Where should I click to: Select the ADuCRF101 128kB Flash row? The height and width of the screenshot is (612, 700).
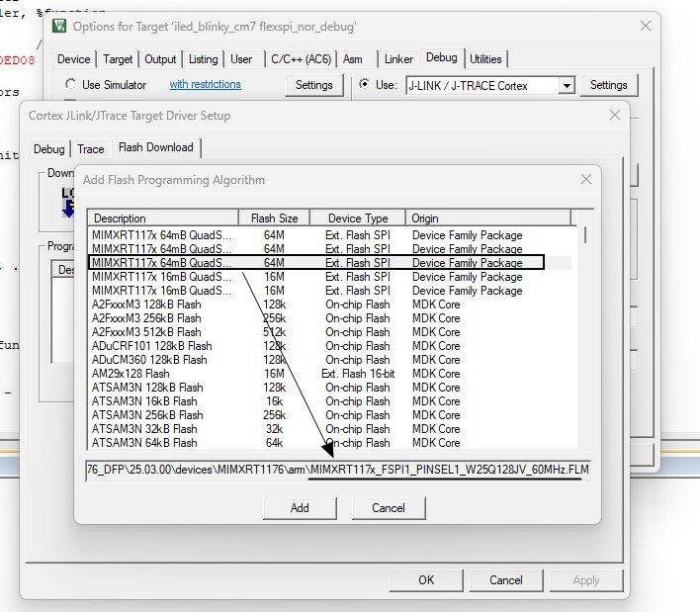click(x=329, y=346)
